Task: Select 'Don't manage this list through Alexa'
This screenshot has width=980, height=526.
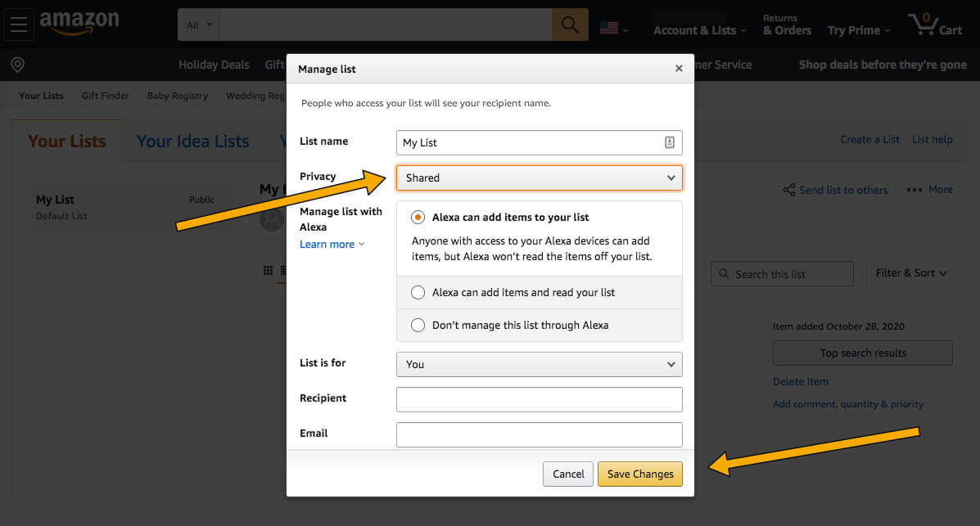Action: coord(418,325)
